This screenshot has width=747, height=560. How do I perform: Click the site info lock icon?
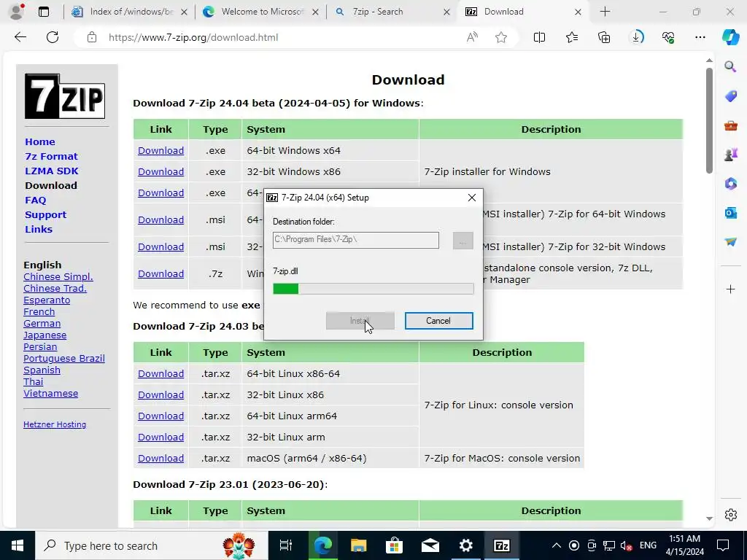point(92,37)
